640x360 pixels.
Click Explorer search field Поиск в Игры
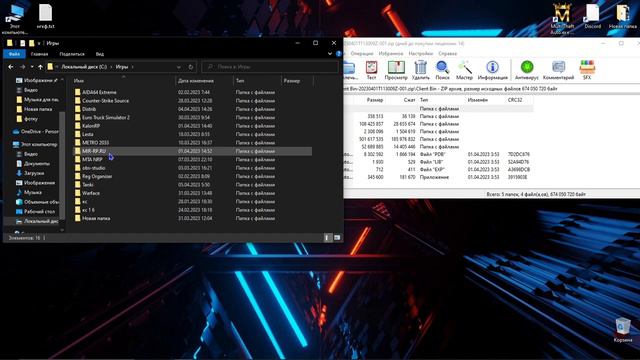[270, 67]
